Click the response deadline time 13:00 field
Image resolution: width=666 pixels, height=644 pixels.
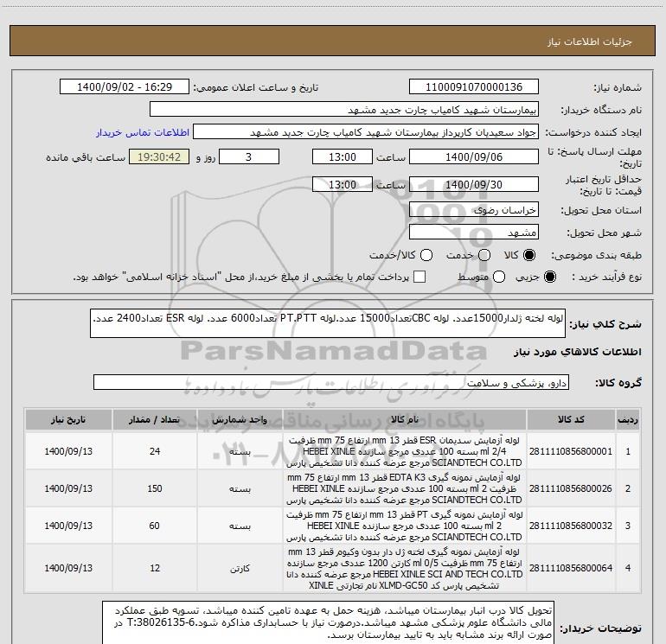point(343,156)
